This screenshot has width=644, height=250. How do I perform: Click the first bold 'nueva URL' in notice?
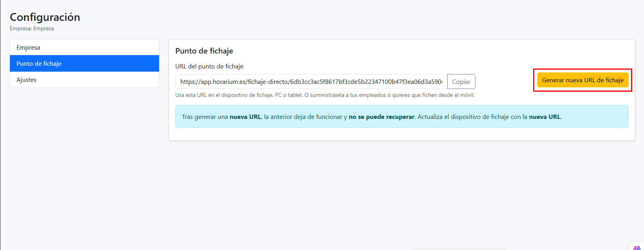pyautogui.click(x=245, y=117)
